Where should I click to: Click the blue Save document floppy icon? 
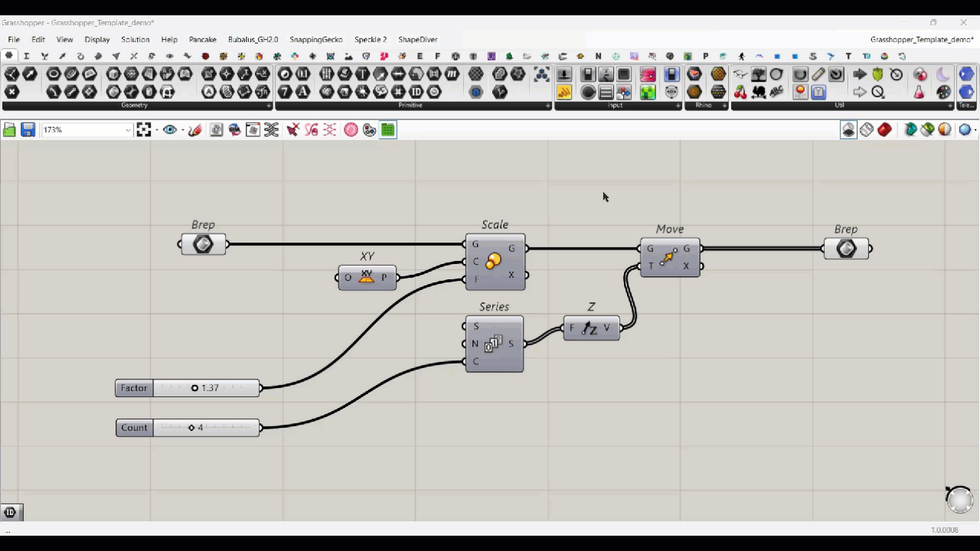[x=28, y=130]
